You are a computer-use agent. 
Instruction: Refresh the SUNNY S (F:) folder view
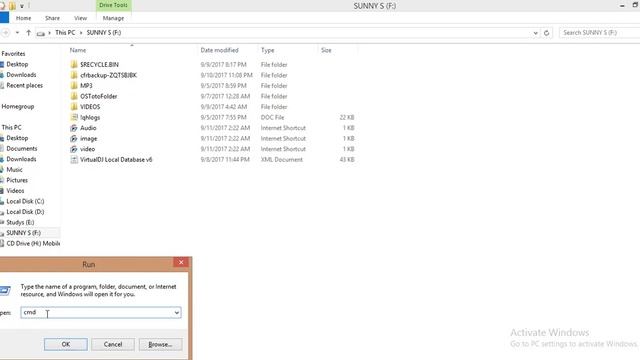coord(547,33)
